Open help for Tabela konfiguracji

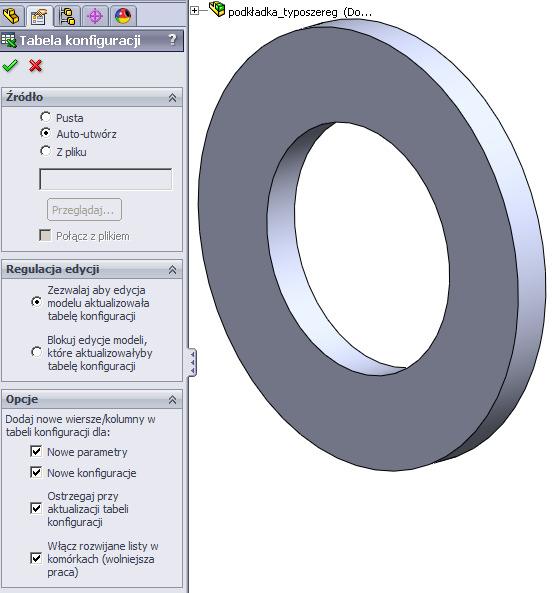click(172, 39)
